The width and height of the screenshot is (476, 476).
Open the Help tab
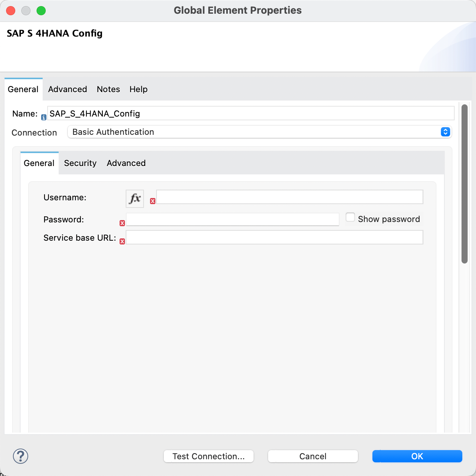(x=139, y=89)
